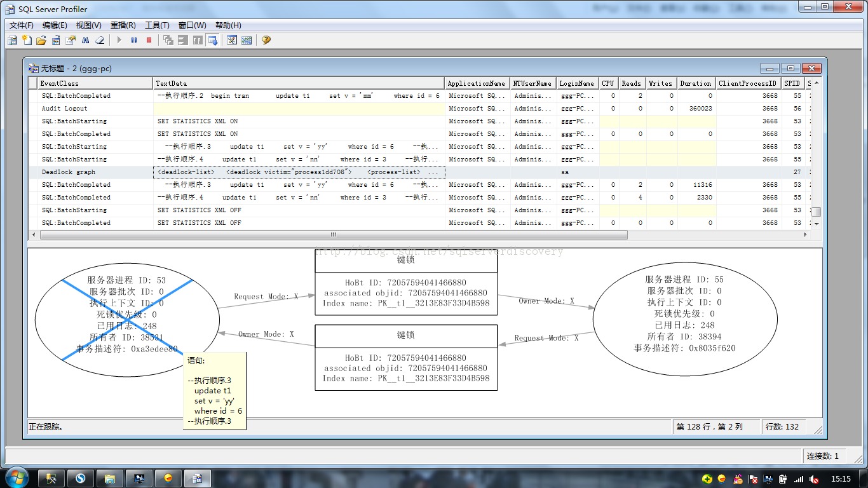Click the Duration column header
Screen dimensions: 868x488
696,83
